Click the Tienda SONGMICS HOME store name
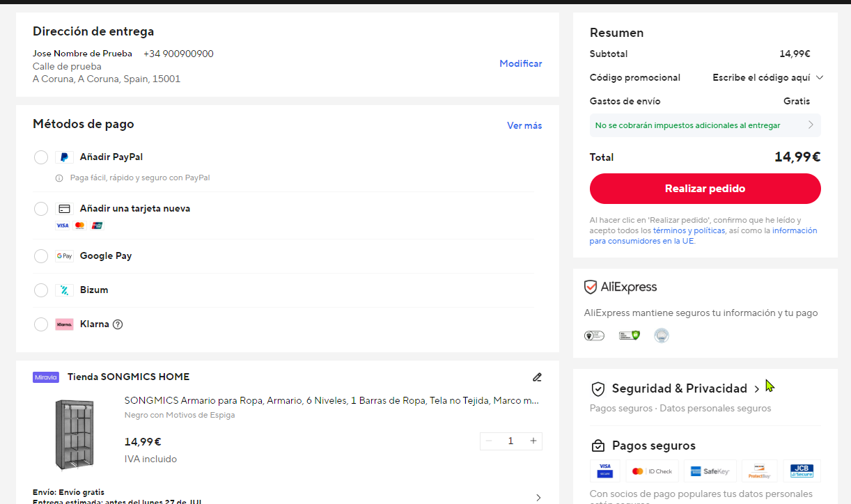The image size is (851, 504). 128,377
